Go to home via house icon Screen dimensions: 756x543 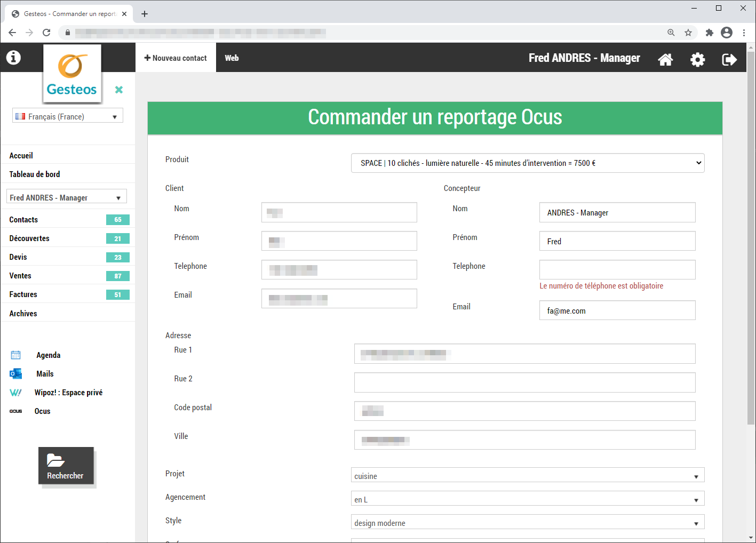pyautogui.click(x=665, y=59)
